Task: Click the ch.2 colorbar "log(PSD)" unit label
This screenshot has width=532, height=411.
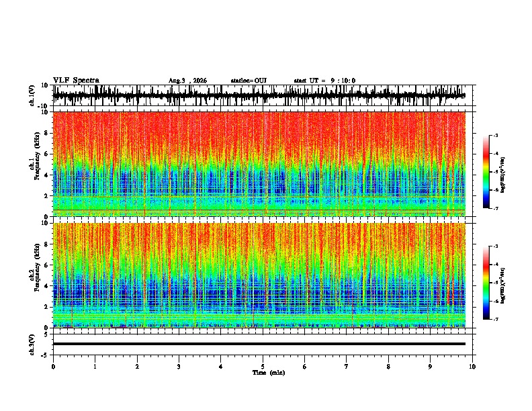Action: point(502,285)
